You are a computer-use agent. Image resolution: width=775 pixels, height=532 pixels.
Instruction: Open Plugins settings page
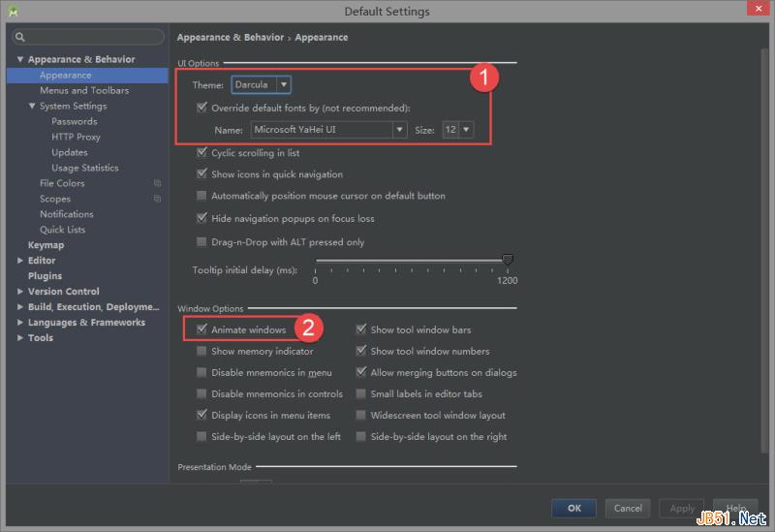point(45,276)
